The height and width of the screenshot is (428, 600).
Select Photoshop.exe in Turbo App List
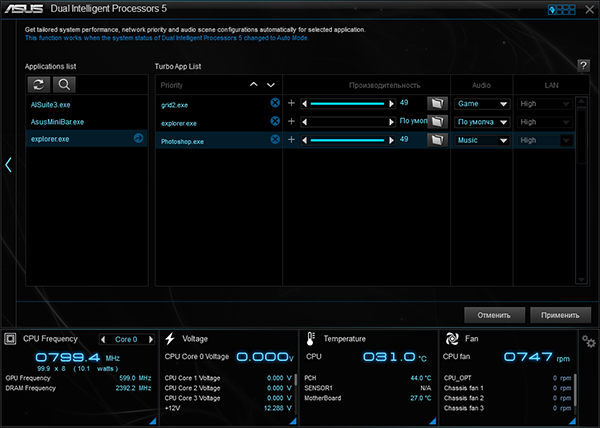(182, 142)
